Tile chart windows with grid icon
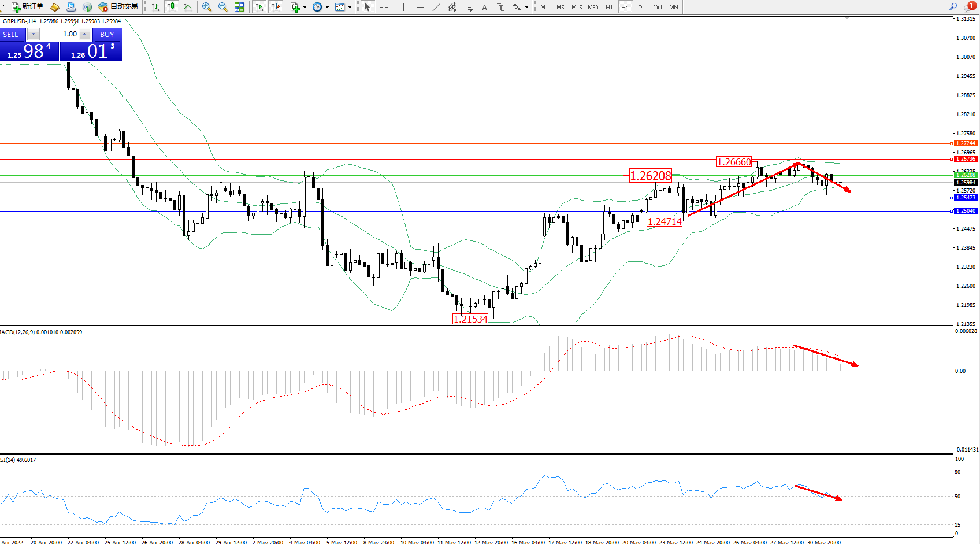 [239, 7]
